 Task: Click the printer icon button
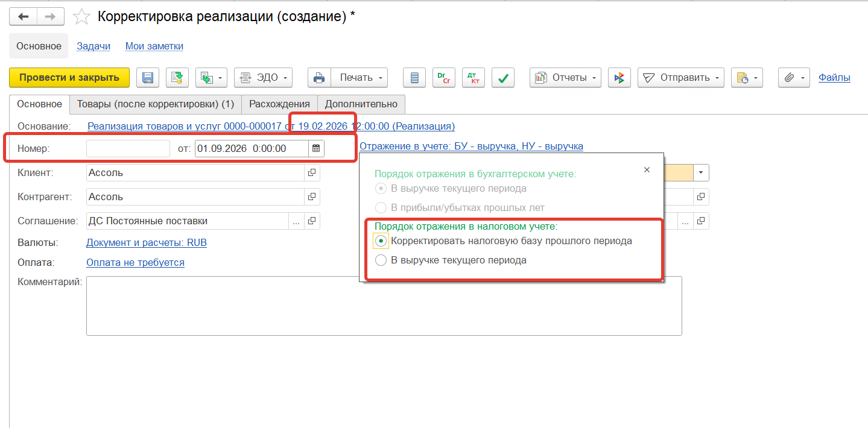tap(320, 78)
